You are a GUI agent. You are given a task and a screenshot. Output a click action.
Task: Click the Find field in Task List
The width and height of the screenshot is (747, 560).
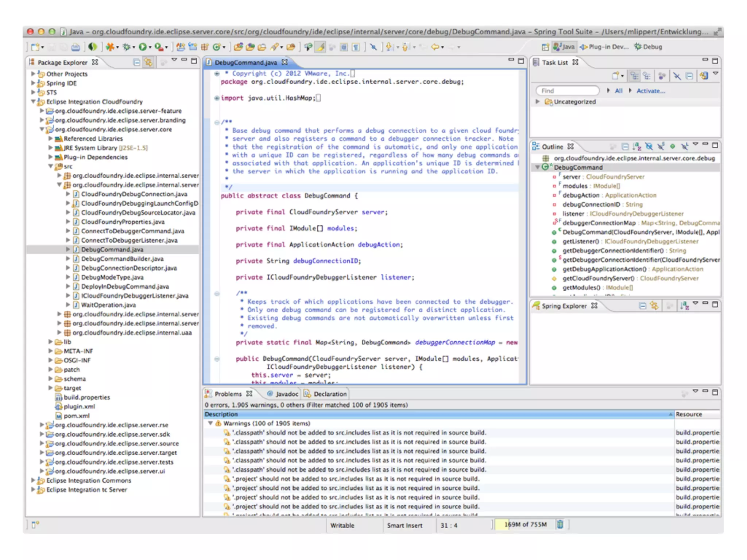[x=567, y=91]
